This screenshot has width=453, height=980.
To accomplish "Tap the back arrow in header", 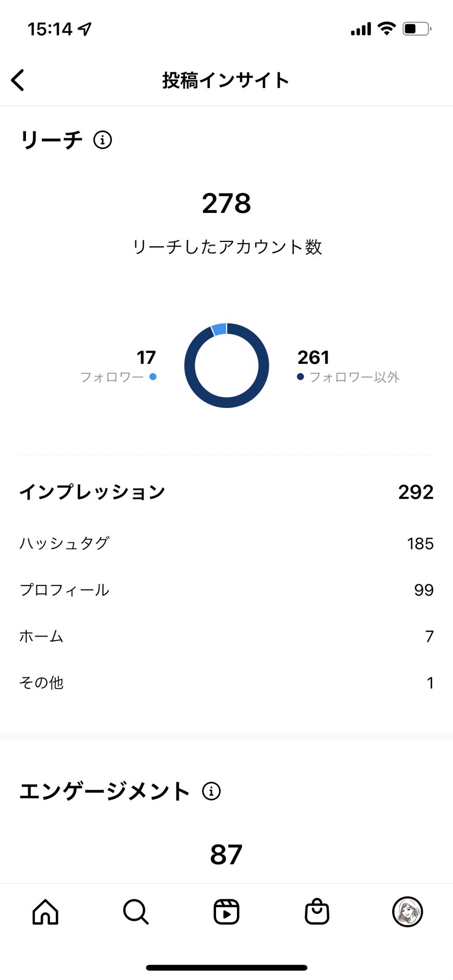I will [18, 80].
